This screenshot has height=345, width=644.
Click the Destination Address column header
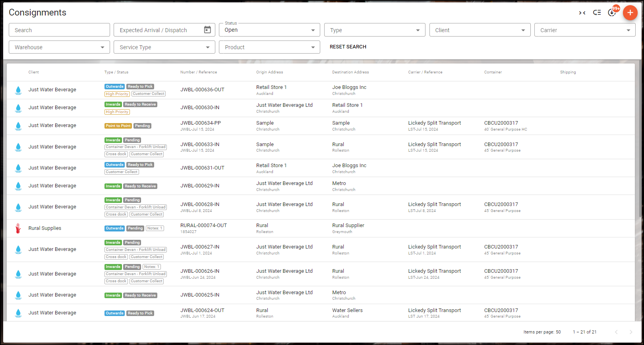pos(350,72)
